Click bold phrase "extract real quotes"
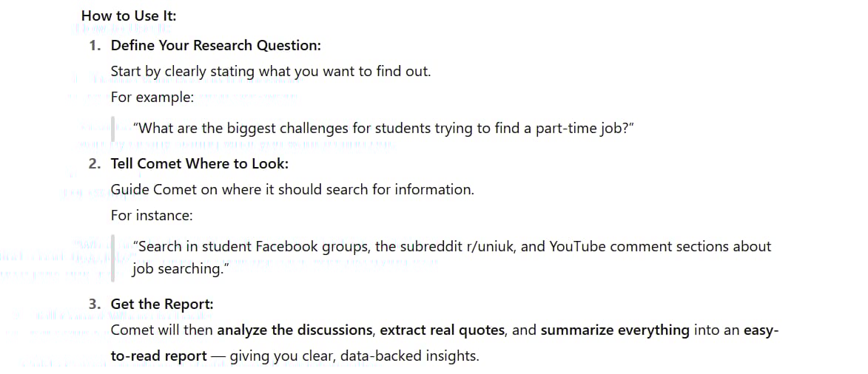 point(443,331)
